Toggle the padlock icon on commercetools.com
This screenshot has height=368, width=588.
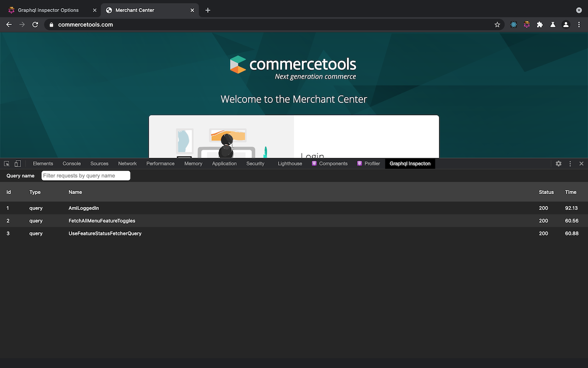coord(51,24)
